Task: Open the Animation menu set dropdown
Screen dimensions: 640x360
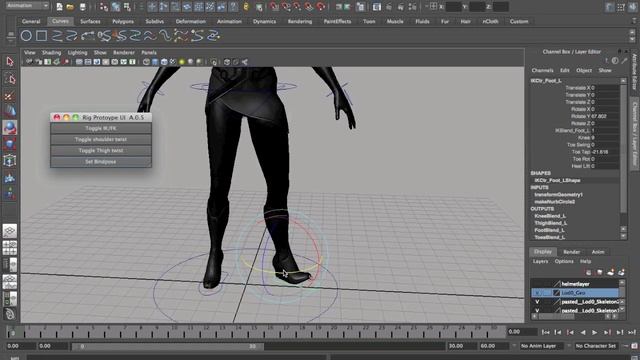Action: pyautogui.click(x=28, y=6)
